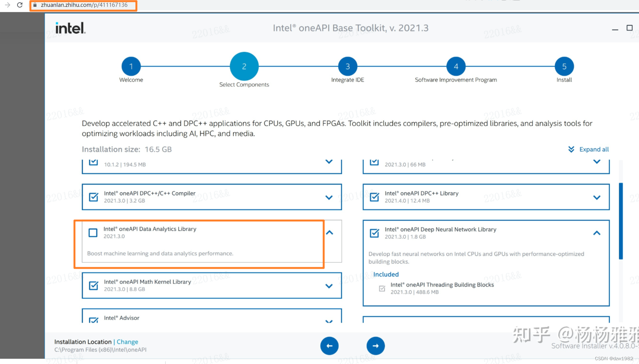Viewport: 639px width, 364px height.
Task: Click the Intel logo in header
Action: (70, 28)
